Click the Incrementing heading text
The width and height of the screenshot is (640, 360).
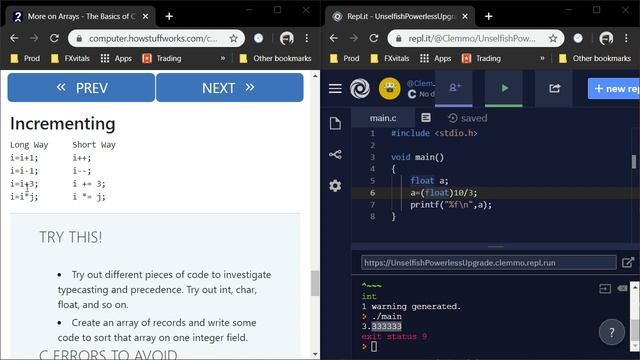click(x=62, y=124)
